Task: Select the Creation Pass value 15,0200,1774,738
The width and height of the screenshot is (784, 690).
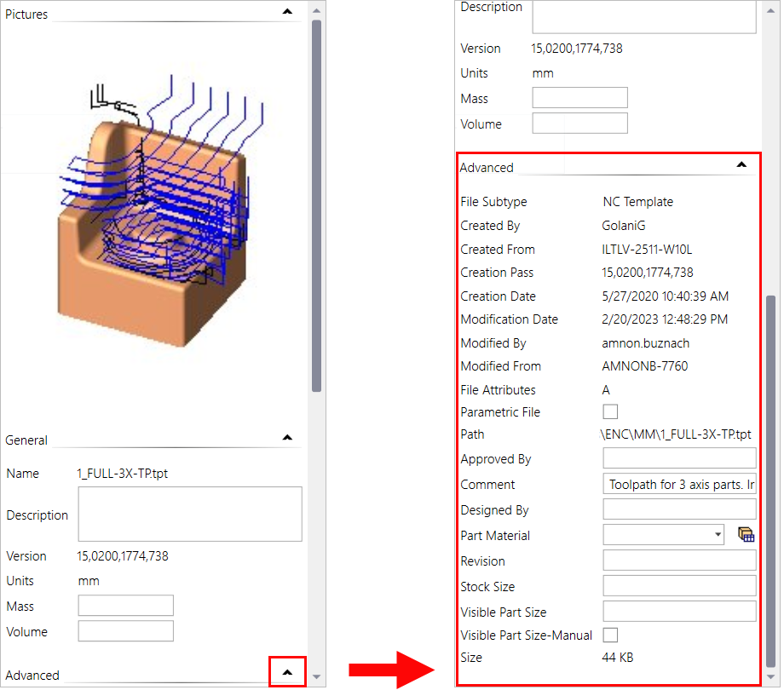Action: (648, 273)
